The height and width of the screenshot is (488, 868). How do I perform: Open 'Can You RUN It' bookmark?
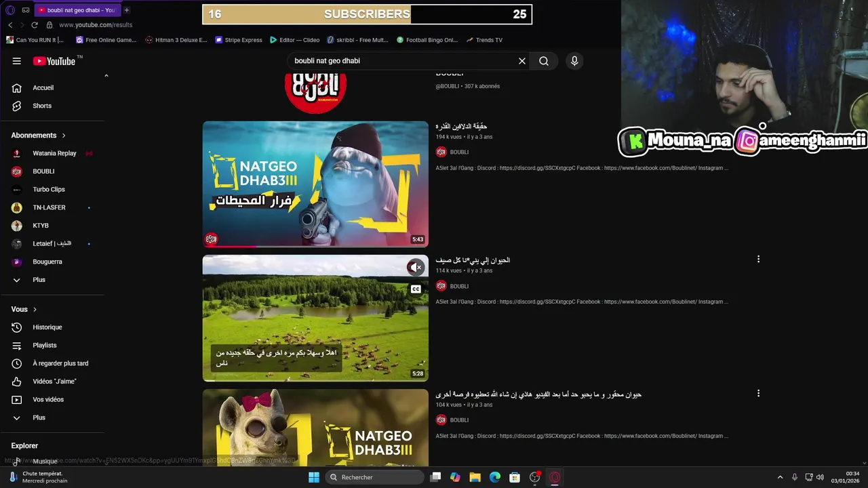pos(35,40)
